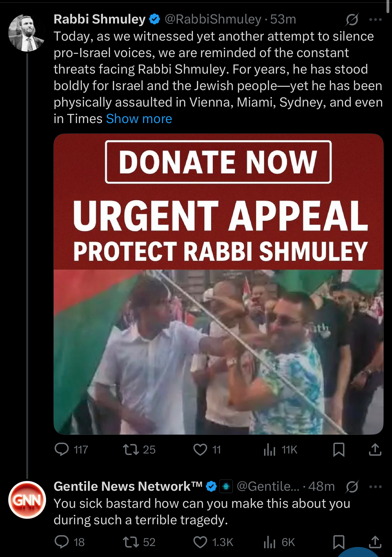Screen dimensions: 392x557
Task: Open Grok icon on Rabbi Shmuley's post
Action: 352,20
